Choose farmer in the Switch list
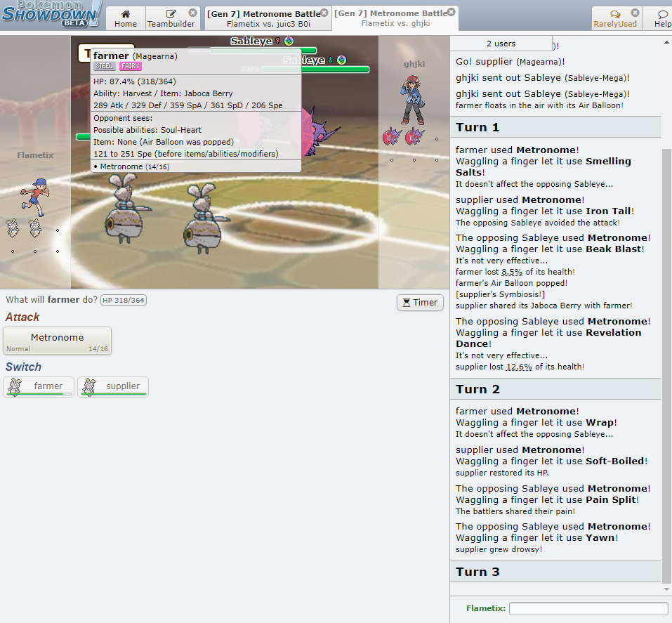This screenshot has width=672, height=623. (x=39, y=387)
